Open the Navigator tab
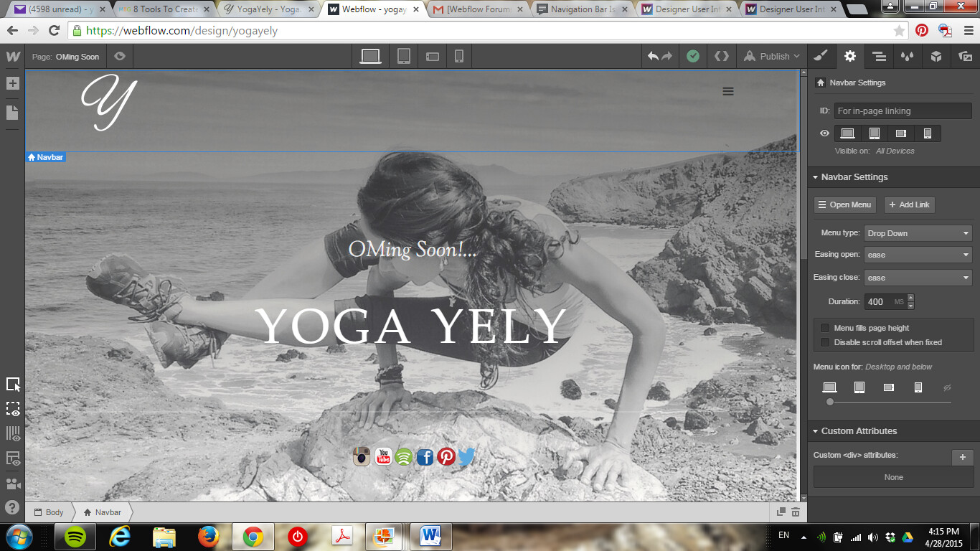Image resolution: width=980 pixels, height=551 pixels. (879, 56)
